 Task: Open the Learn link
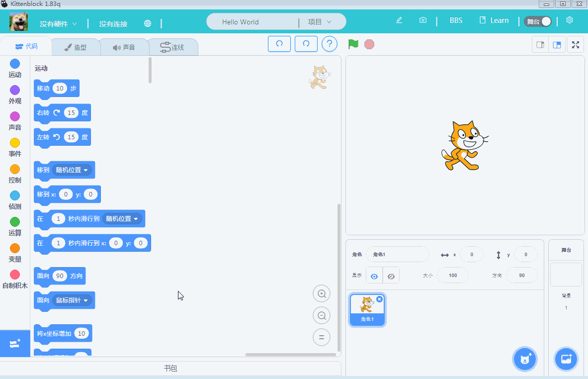pos(494,20)
